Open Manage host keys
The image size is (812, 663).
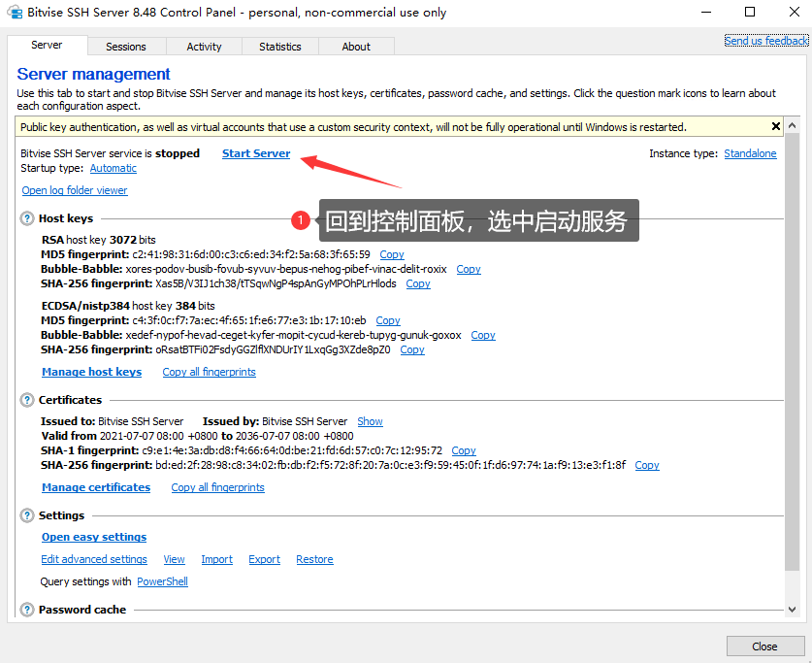[91, 372]
